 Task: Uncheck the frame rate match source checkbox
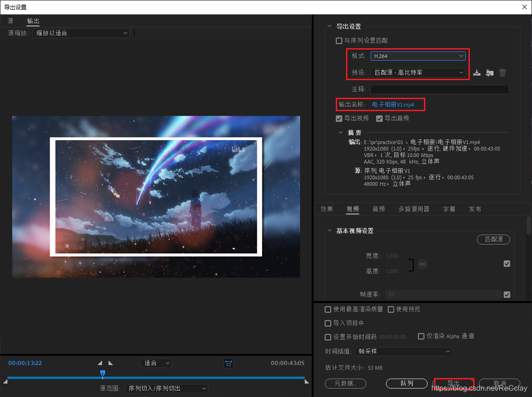[x=507, y=295]
